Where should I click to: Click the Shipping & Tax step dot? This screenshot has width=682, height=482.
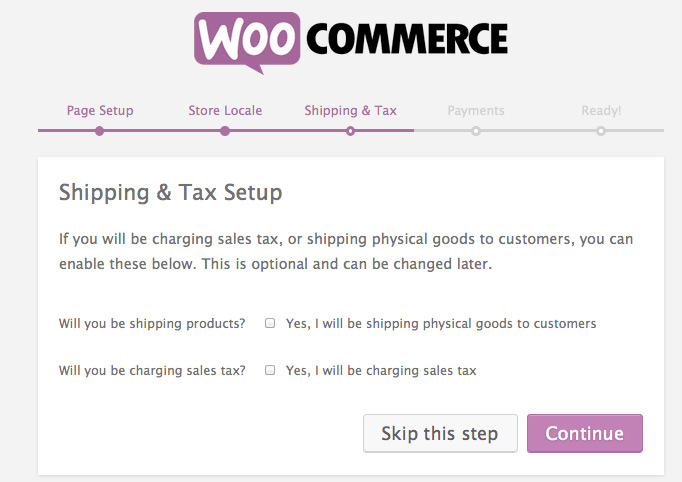[x=350, y=130]
